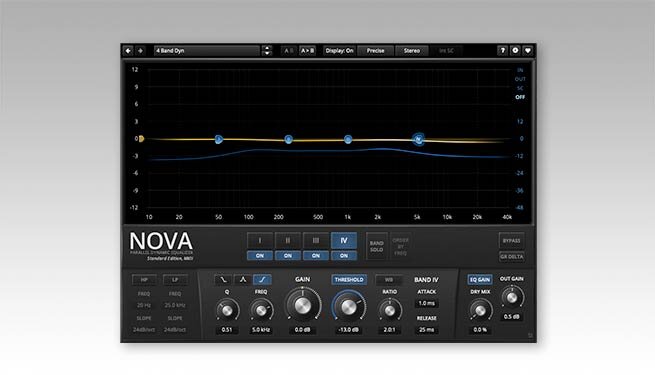Viewport: 655px width, 375px height.
Task: Open the Precise quality mode dropdown
Action: pyautogui.click(x=375, y=51)
